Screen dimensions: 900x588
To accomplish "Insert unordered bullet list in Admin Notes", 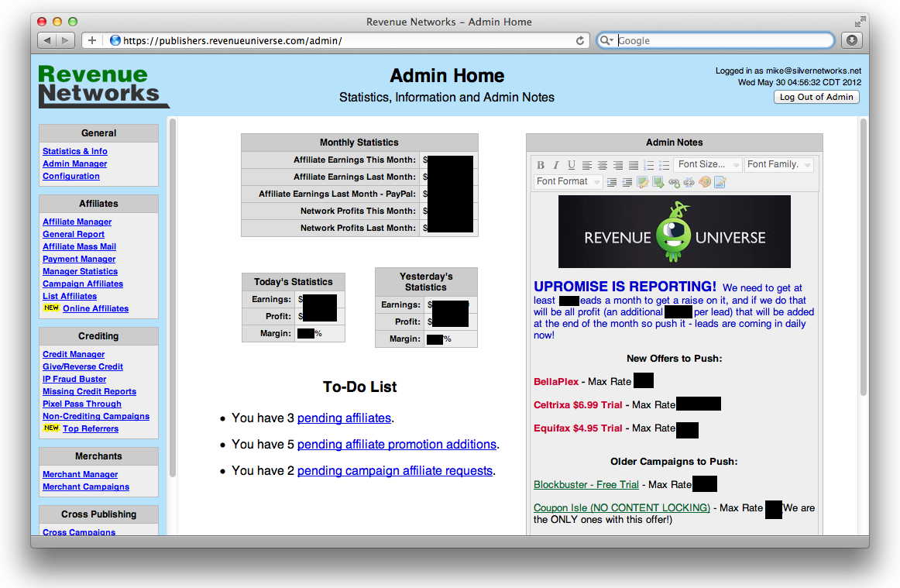I will (x=664, y=165).
